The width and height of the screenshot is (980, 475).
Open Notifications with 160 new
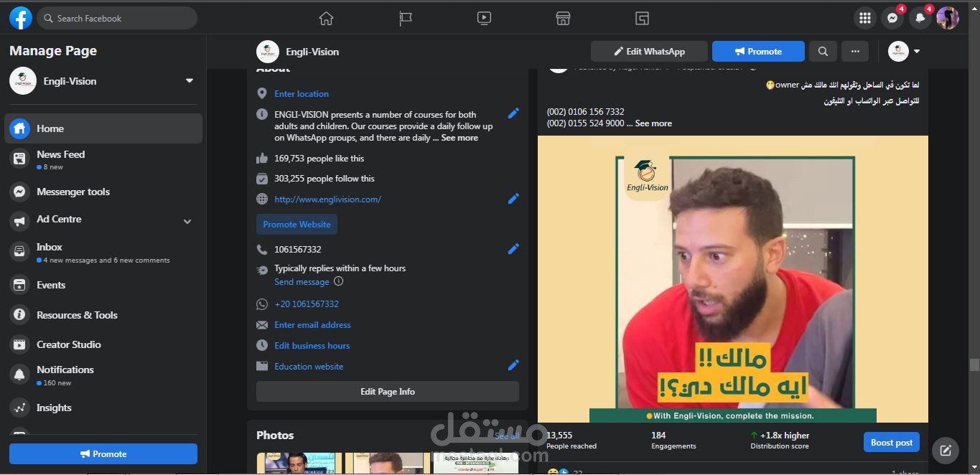(x=103, y=375)
